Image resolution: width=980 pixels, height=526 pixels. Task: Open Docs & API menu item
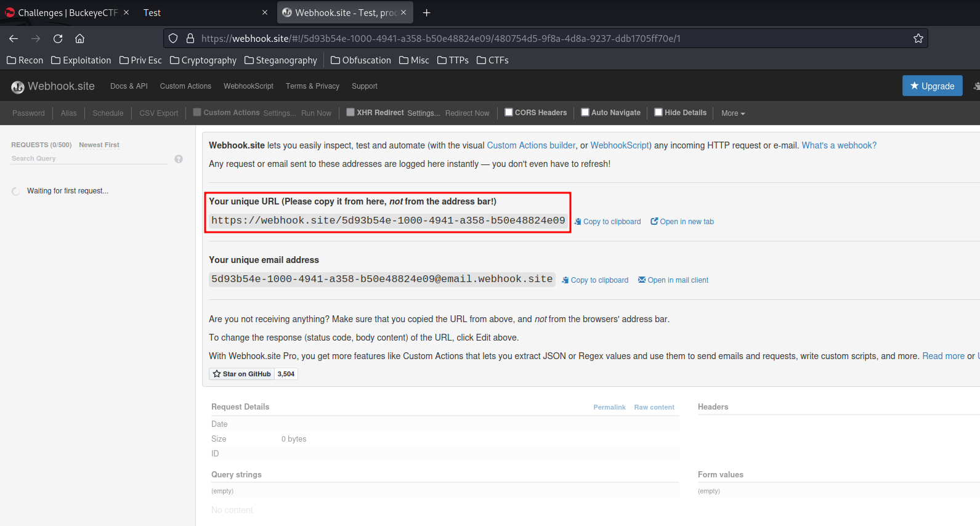tap(129, 86)
